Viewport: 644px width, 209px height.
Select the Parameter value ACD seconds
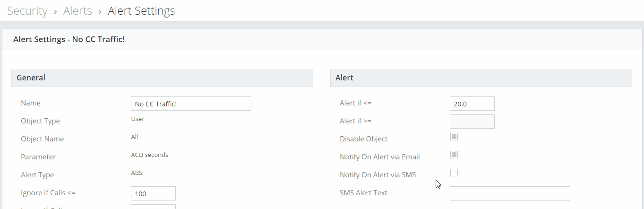(x=149, y=155)
